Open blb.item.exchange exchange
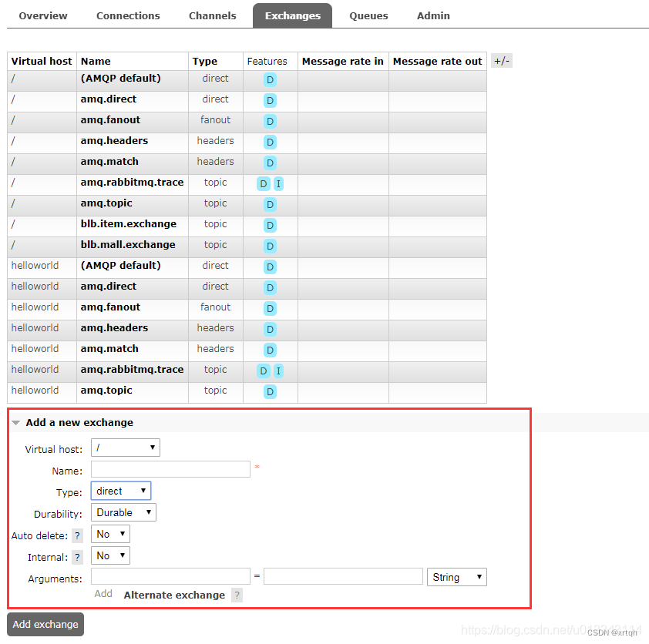Viewport: 649px width, 644px height. 128,223
